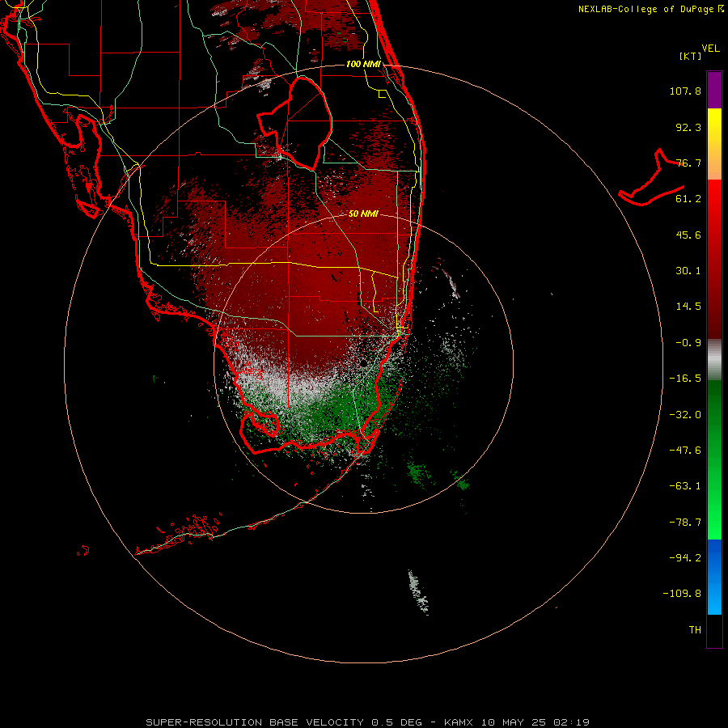
Task: Click the 76.7 velocity scale value
Action: [688, 163]
